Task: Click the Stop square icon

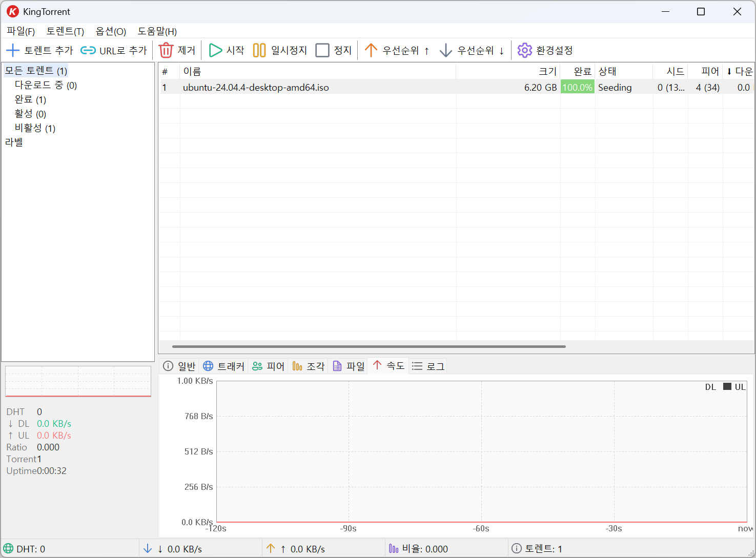Action: point(322,50)
